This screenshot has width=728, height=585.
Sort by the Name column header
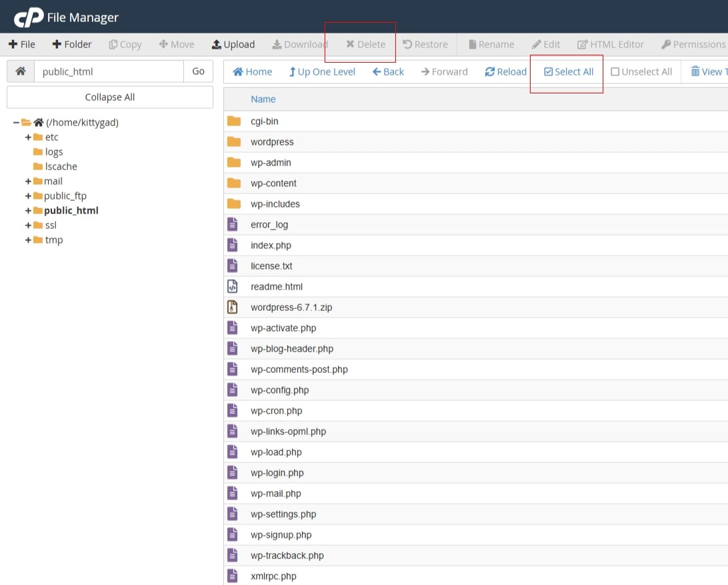point(263,99)
